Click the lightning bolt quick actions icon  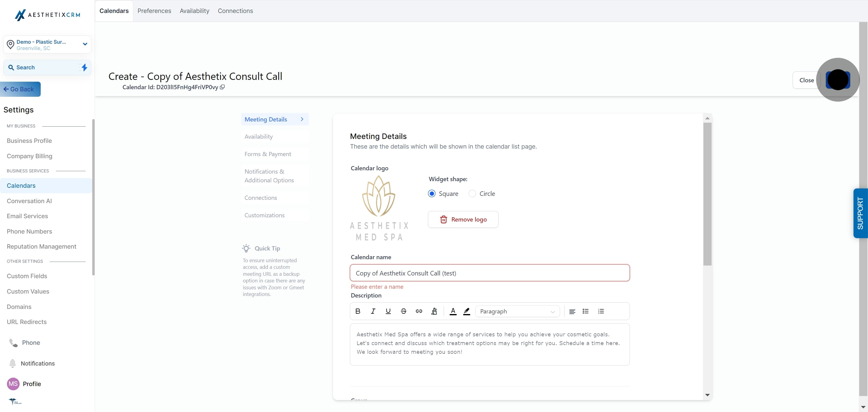(84, 68)
